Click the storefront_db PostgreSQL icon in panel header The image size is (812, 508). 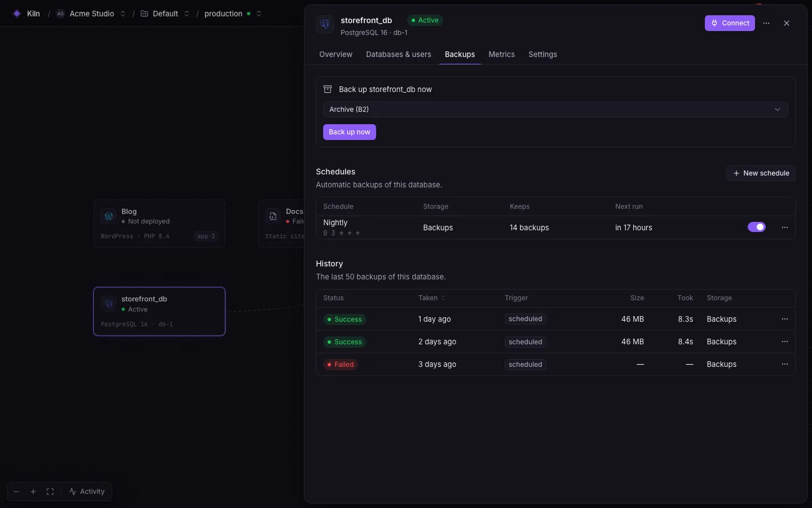tap(325, 24)
